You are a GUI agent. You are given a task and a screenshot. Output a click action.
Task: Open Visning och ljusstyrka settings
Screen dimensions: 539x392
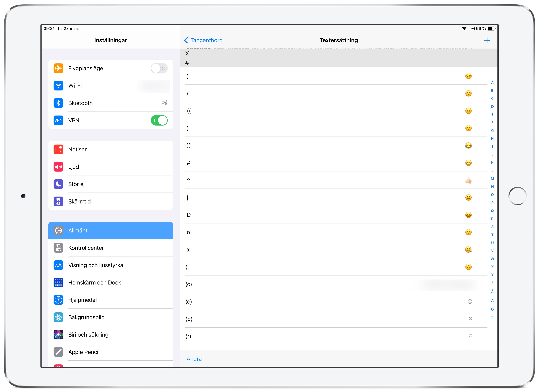click(x=110, y=265)
